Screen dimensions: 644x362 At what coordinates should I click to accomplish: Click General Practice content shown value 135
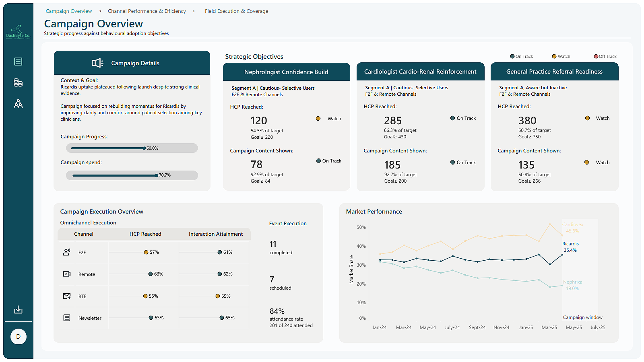coord(526,165)
